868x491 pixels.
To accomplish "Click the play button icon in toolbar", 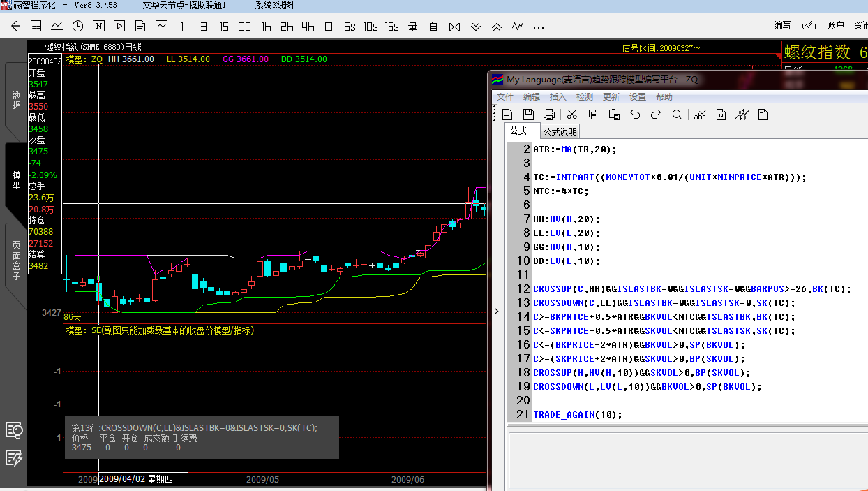I will pyautogui.click(x=119, y=27).
